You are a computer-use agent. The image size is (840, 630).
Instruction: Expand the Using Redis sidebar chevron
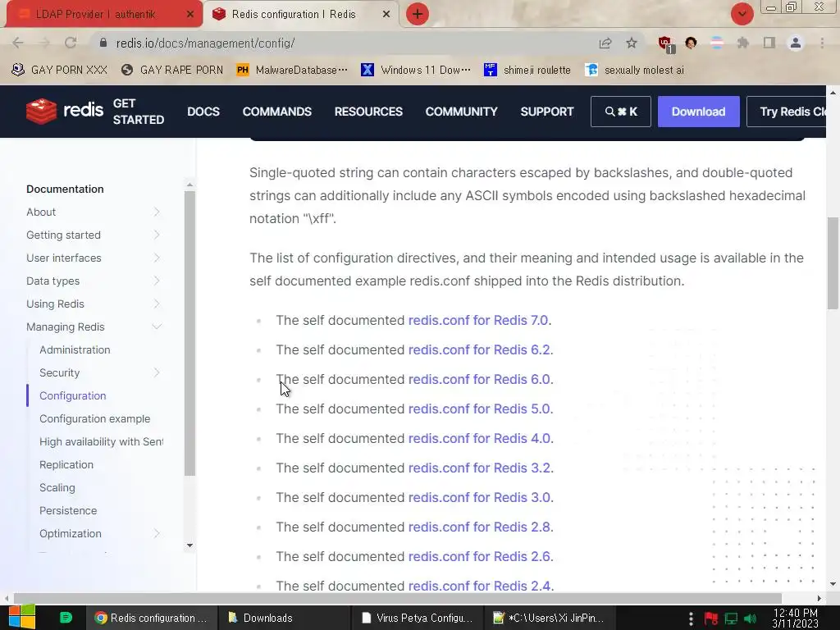(x=157, y=304)
